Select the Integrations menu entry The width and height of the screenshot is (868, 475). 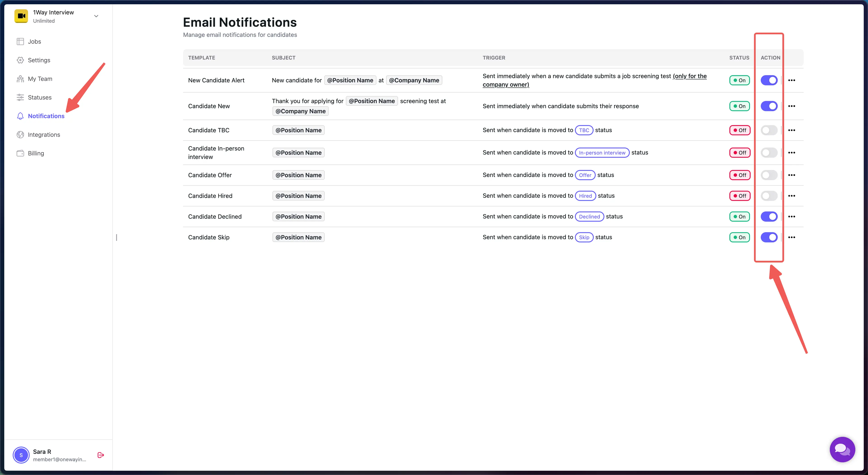point(44,134)
